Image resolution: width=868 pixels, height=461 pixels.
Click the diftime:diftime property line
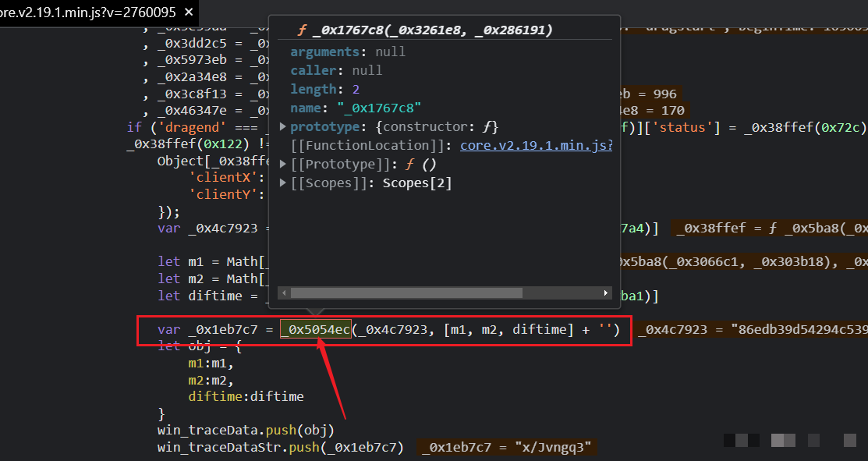pyautogui.click(x=246, y=396)
